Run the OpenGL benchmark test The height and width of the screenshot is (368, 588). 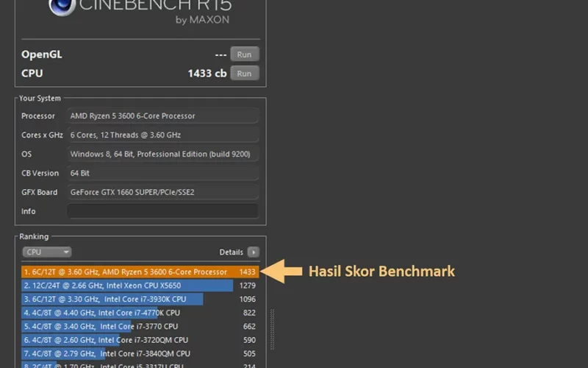(245, 54)
